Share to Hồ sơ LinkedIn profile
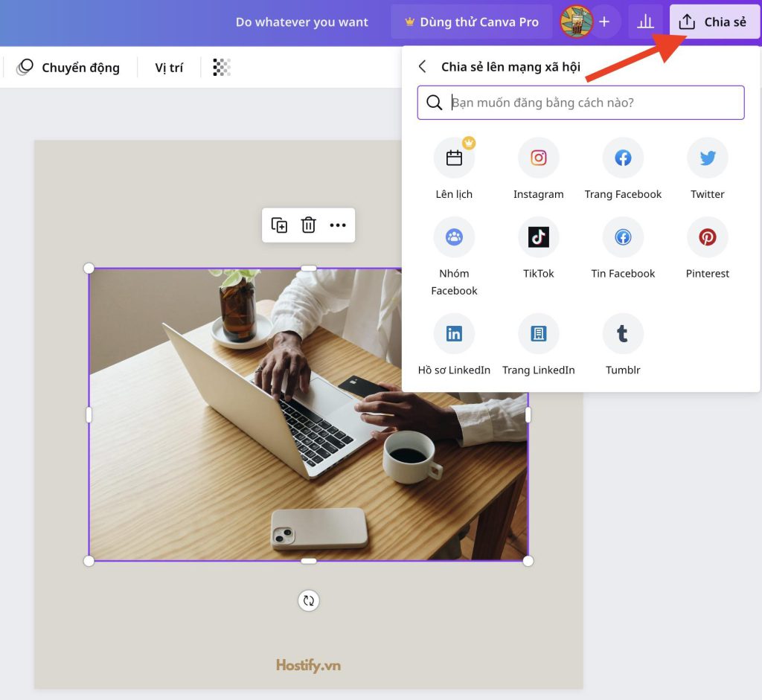 click(x=454, y=334)
